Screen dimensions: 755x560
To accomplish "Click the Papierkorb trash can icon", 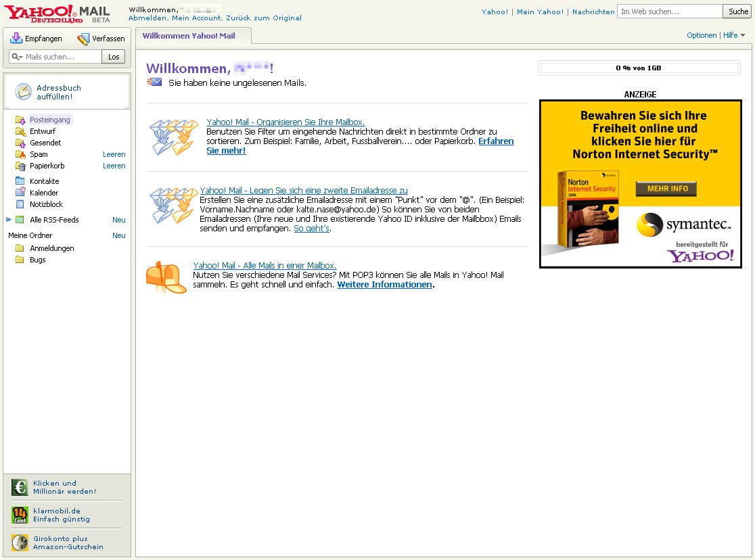I will click(20, 166).
